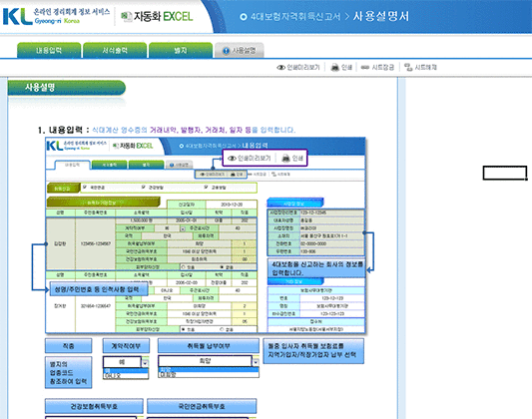
Task: Switch to the 내용입력 tab
Action: 49,51
